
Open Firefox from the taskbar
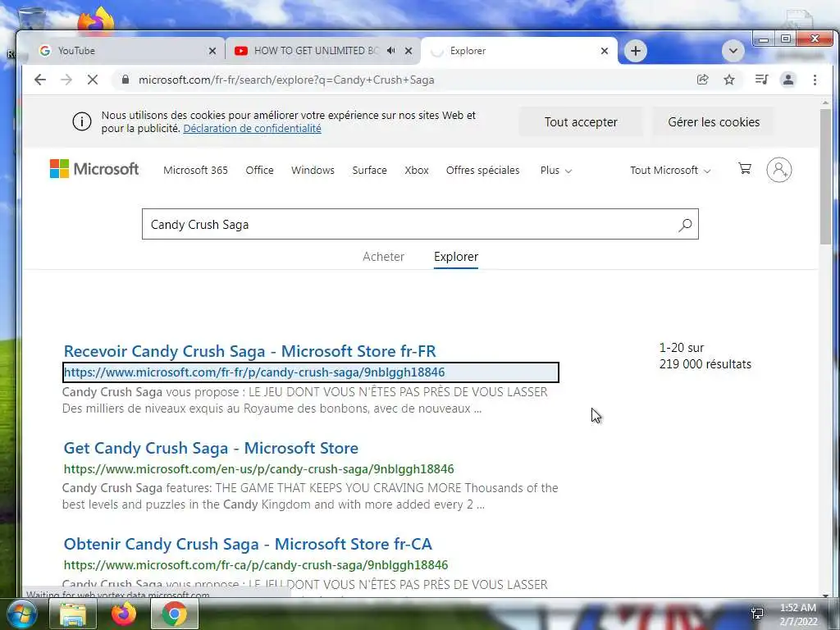pos(124,614)
